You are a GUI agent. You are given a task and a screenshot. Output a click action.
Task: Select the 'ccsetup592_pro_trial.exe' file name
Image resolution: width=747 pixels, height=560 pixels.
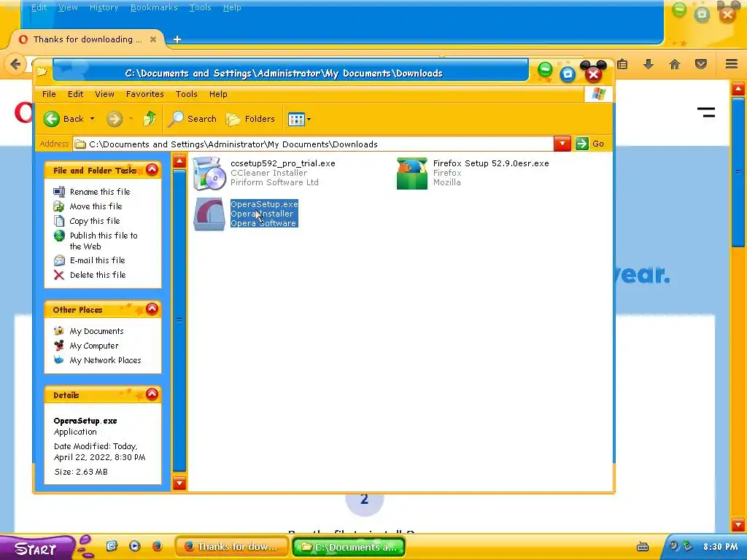point(283,163)
